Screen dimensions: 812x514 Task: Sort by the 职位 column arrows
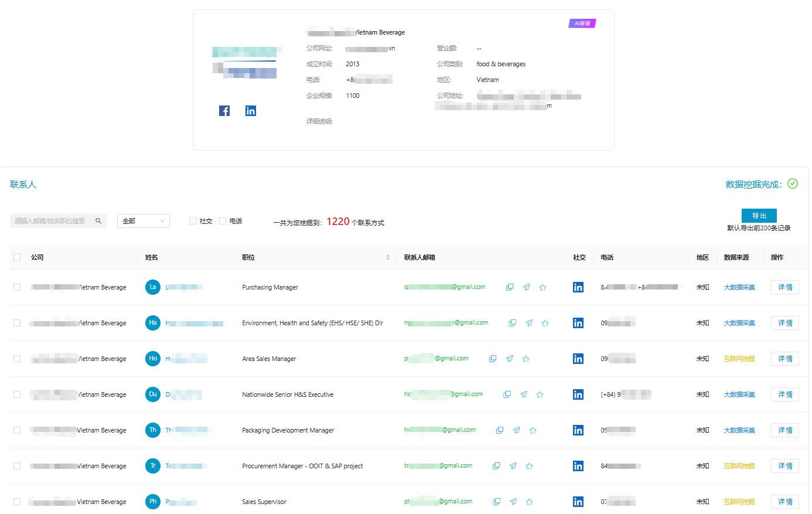click(x=388, y=257)
